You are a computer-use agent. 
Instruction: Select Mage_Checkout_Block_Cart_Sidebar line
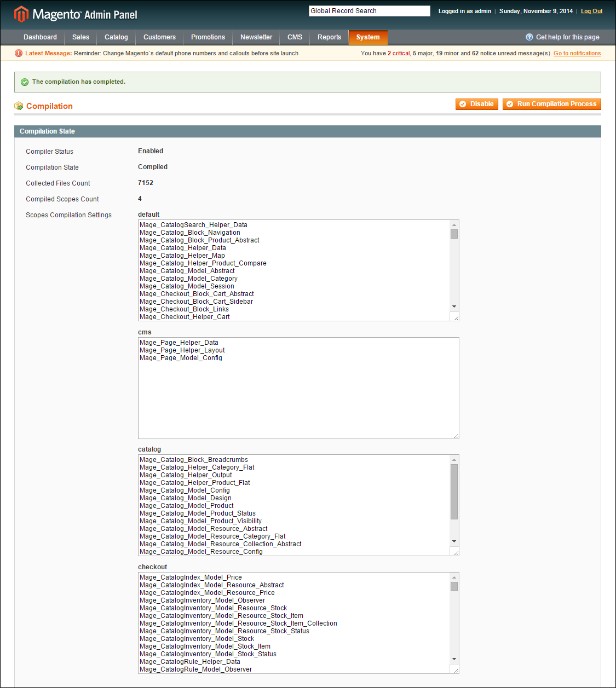click(x=196, y=302)
